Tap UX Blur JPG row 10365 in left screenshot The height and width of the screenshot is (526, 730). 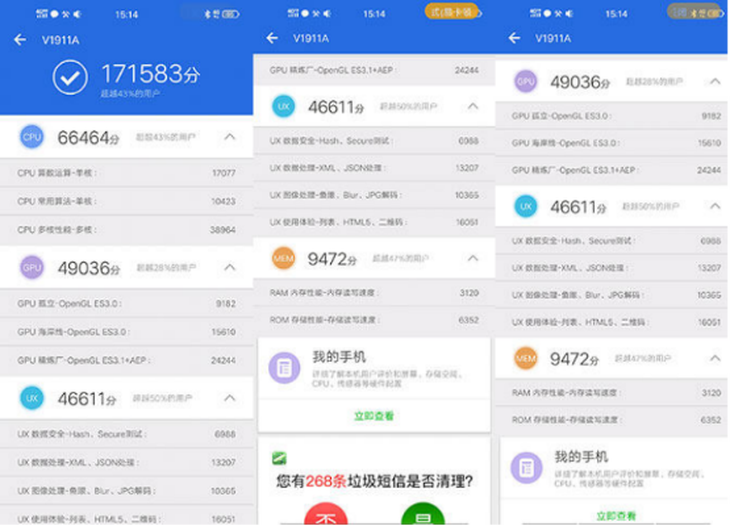[x=127, y=491]
